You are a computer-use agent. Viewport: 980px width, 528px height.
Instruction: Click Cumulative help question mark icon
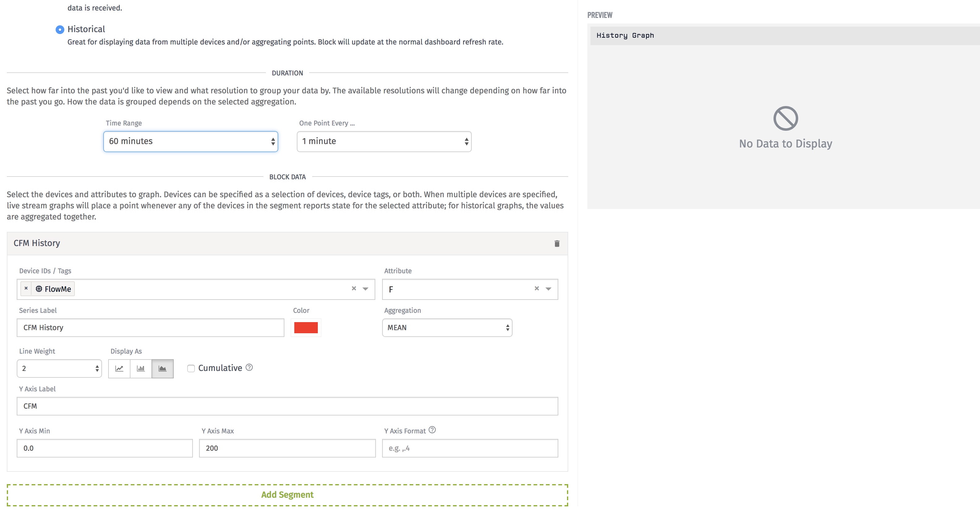coord(249,367)
